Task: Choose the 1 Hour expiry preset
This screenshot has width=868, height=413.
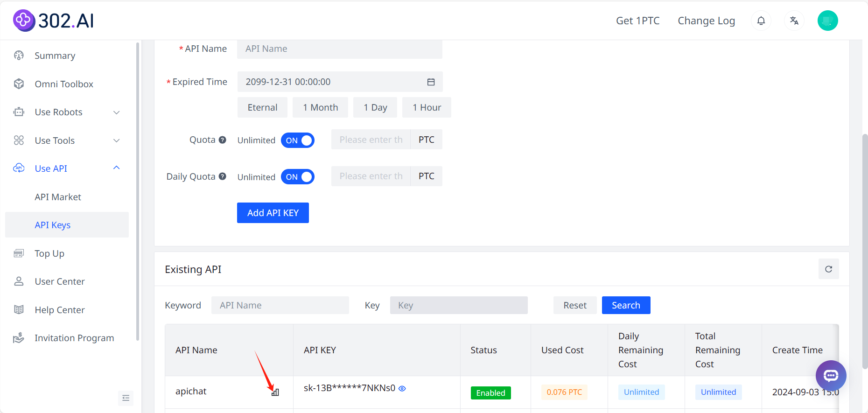Action: pyautogui.click(x=427, y=107)
